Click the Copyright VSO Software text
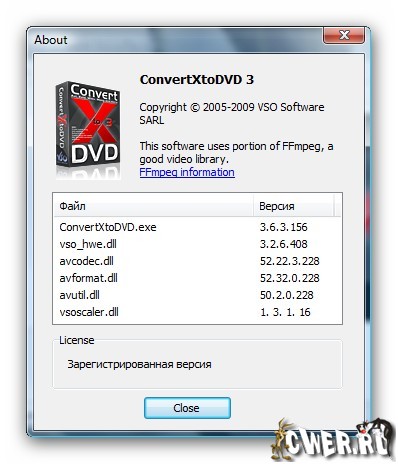 coord(232,114)
